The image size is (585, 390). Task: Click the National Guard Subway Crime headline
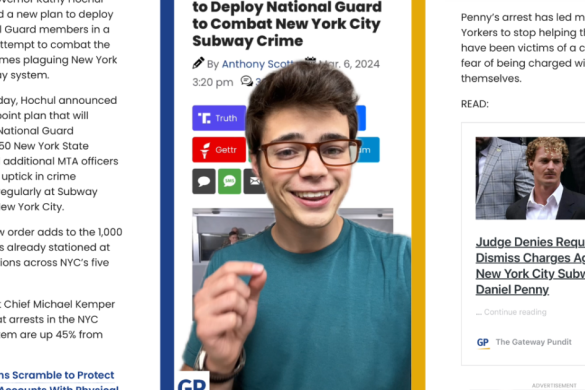[287, 24]
